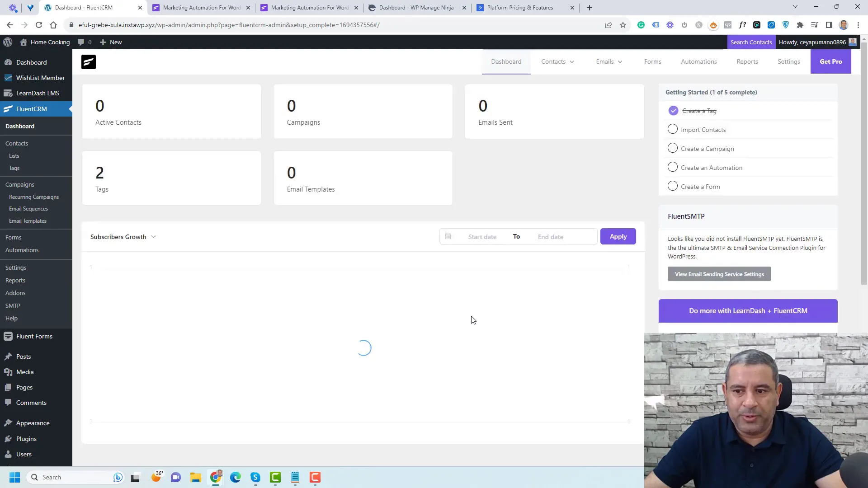Open Howdy, ceyapumano0896 account menu
This screenshot has height=488, width=868.
[817, 42]
